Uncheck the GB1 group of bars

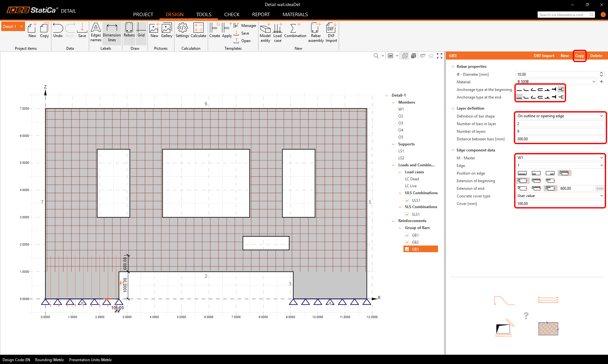[407, 235]
